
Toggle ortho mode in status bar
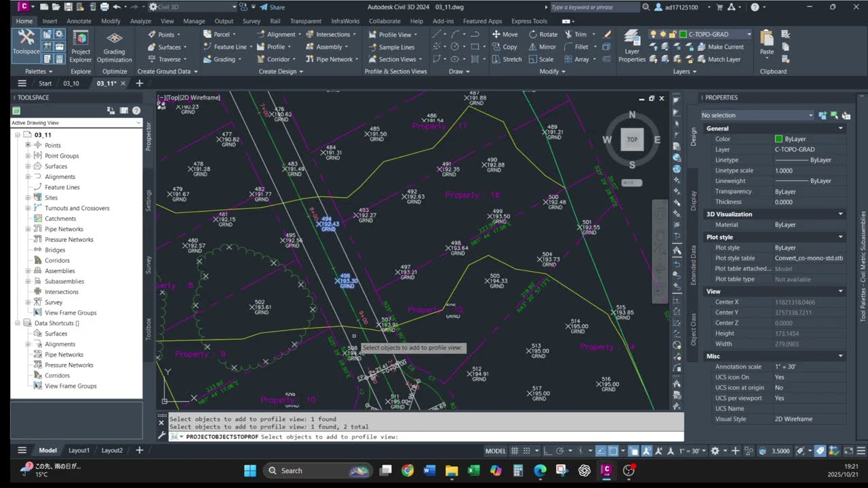click(548, 451)
